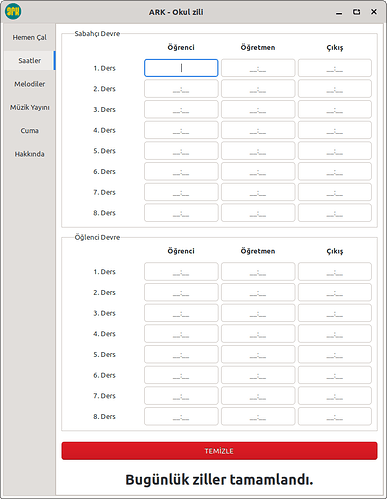
Task: Click the red TEMİZLE button
Action: [219, 451]
